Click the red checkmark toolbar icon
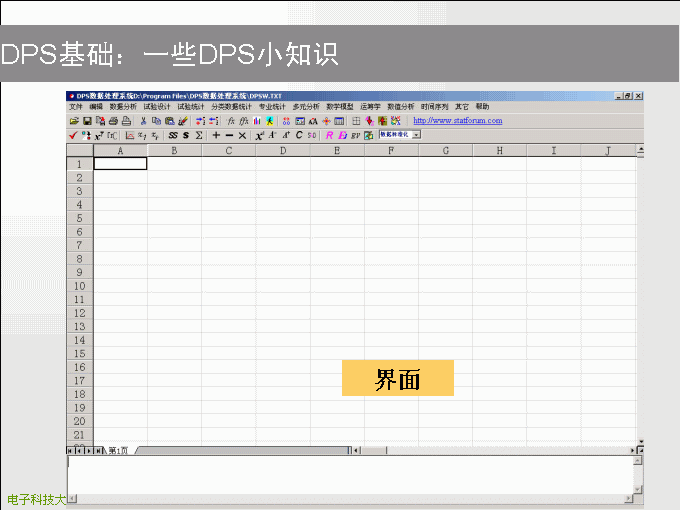The height and width of the screenshot is (510, 680). click(73, 135)
